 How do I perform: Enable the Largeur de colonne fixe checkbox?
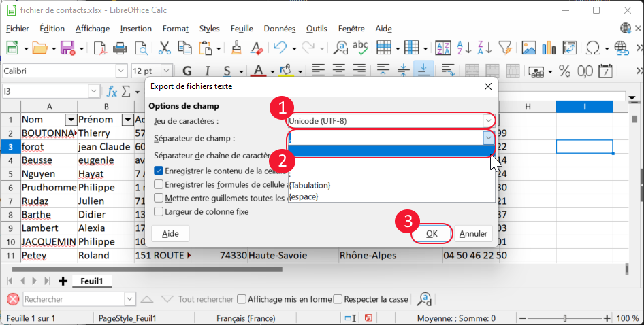pos(159,211)
